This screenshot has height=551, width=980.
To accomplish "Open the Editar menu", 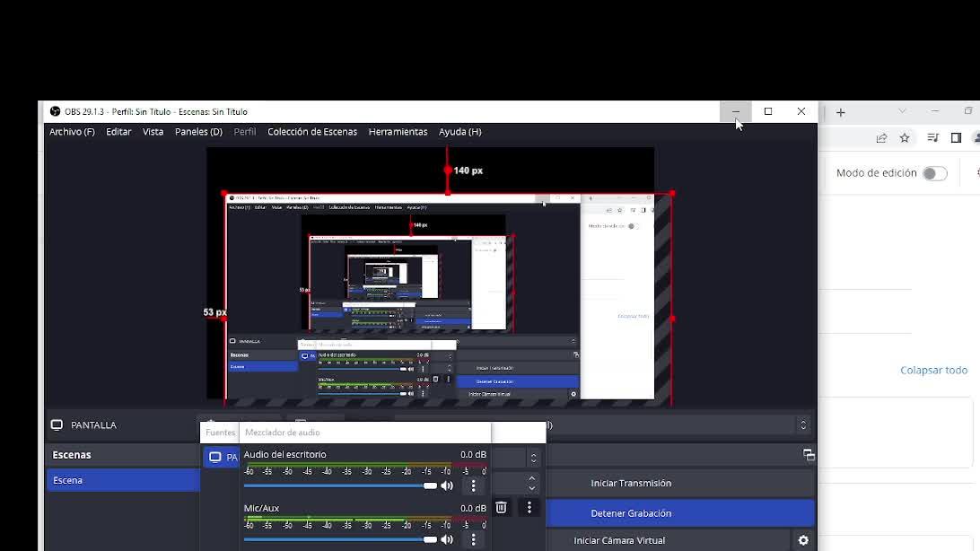I will [118, 132].
